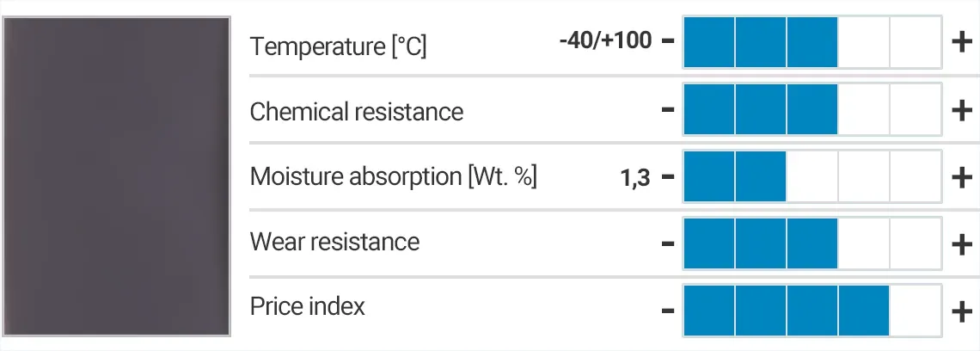The width and height of the screenshot is (980, 351).
Task: Hit the minus icon for Moisture absorption
Action: pos(668,177)
